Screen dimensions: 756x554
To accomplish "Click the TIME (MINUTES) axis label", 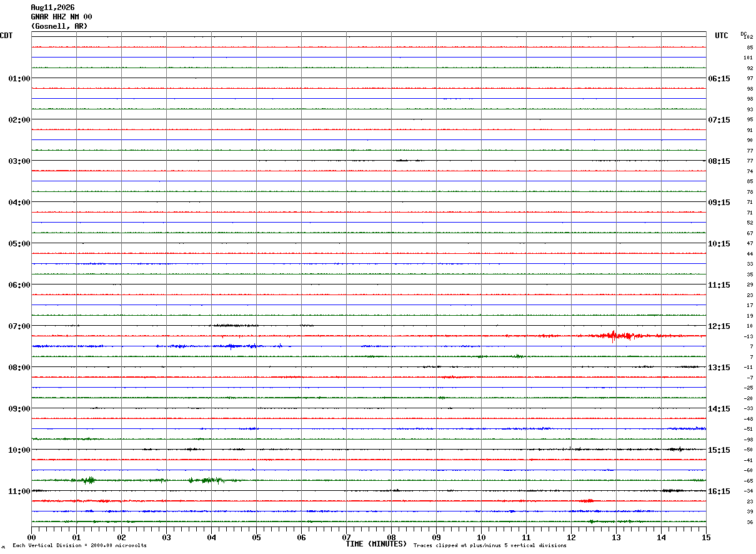I will (376, 544).
